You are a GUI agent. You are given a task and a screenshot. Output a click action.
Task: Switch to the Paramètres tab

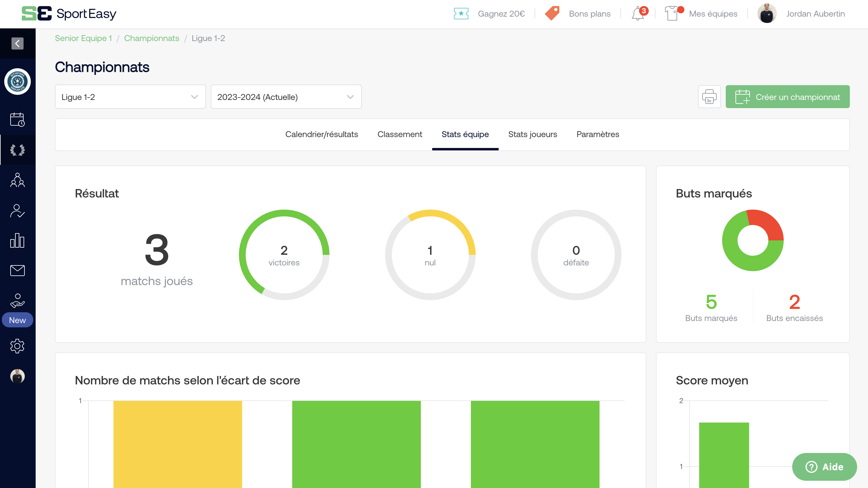(x=598, y=134)
